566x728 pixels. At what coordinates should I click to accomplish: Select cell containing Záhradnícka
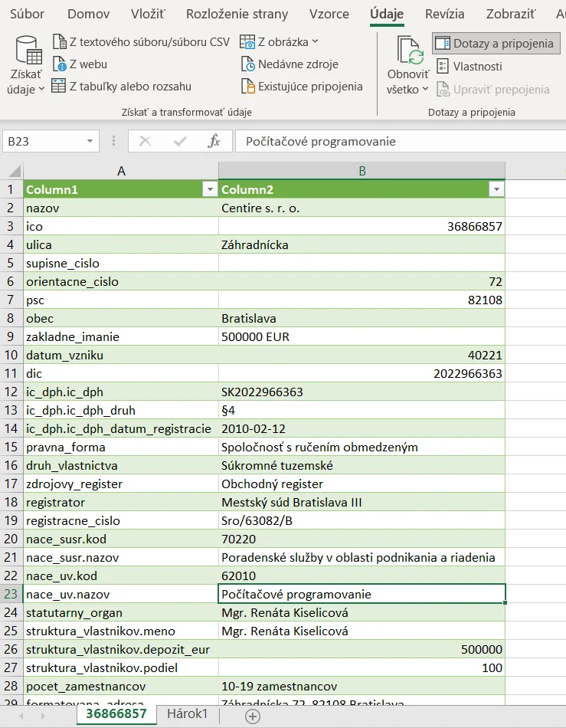pos(362,244)
